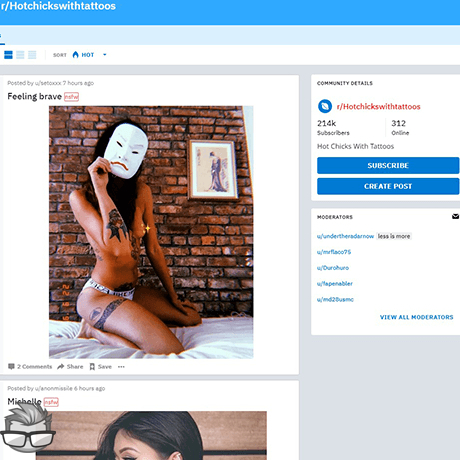Message the moderators via envelope icon

[455, 217]
